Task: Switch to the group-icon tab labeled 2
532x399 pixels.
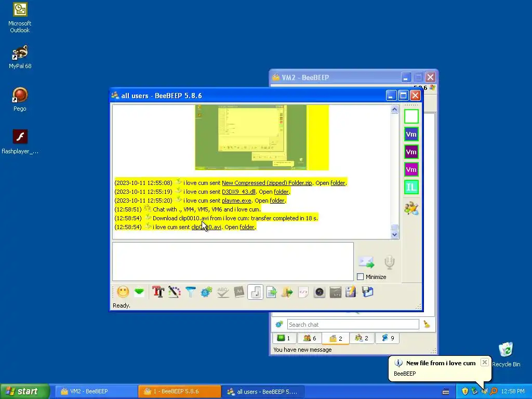Action: point(362,338)
